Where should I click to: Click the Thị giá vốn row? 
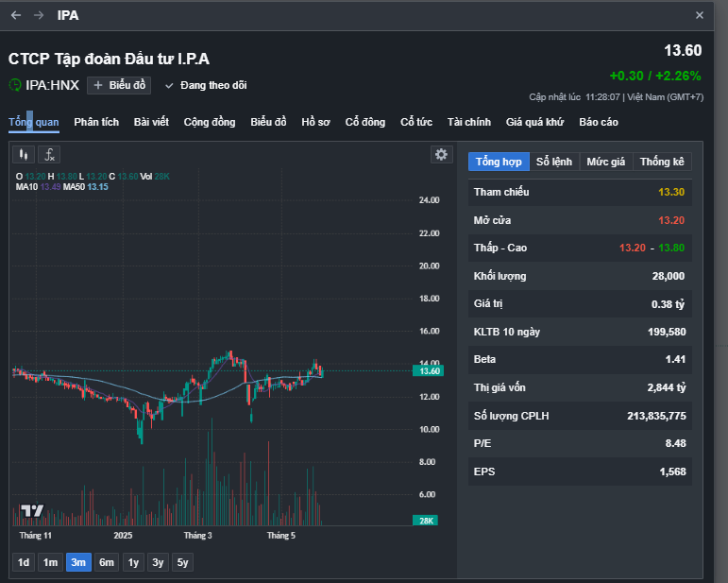pyautogui.click(x=580, y=387)
